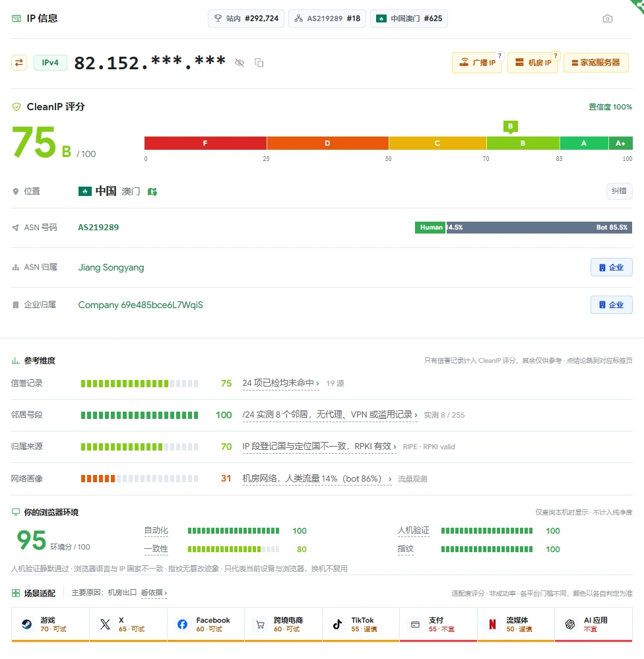Click the camera screenshot icon
Image resolution: width=644 pixels, height=659 pixels.
(x=608, y=18)
